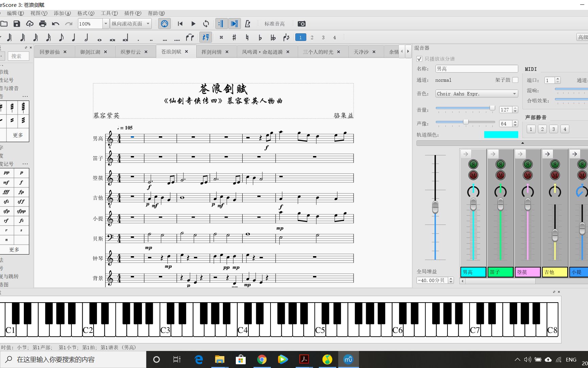Viewport: 588px width, 368px height.
Task: Expand the 男高 channel arrow
Action: 465,154
